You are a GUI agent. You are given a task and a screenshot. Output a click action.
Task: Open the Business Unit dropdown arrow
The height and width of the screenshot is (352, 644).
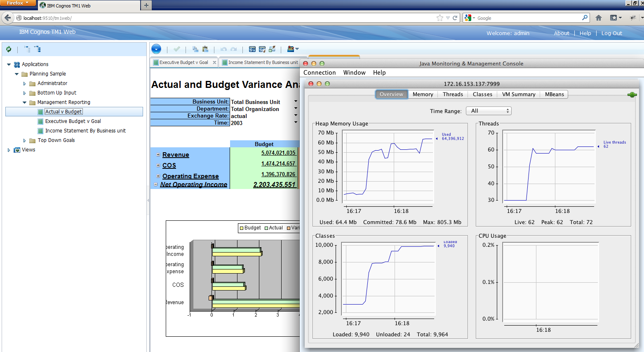pos(296,101)
